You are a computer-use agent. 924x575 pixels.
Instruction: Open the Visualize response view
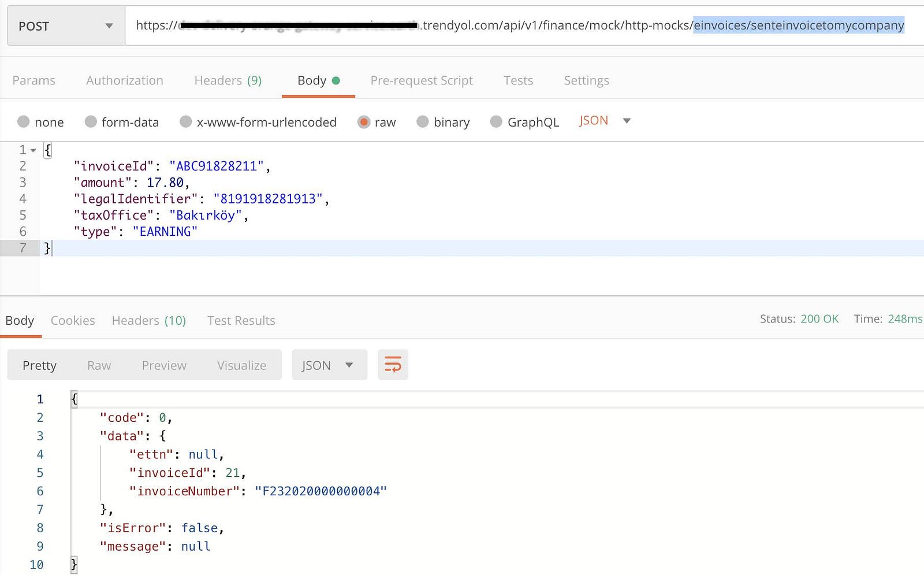[241, 365]
